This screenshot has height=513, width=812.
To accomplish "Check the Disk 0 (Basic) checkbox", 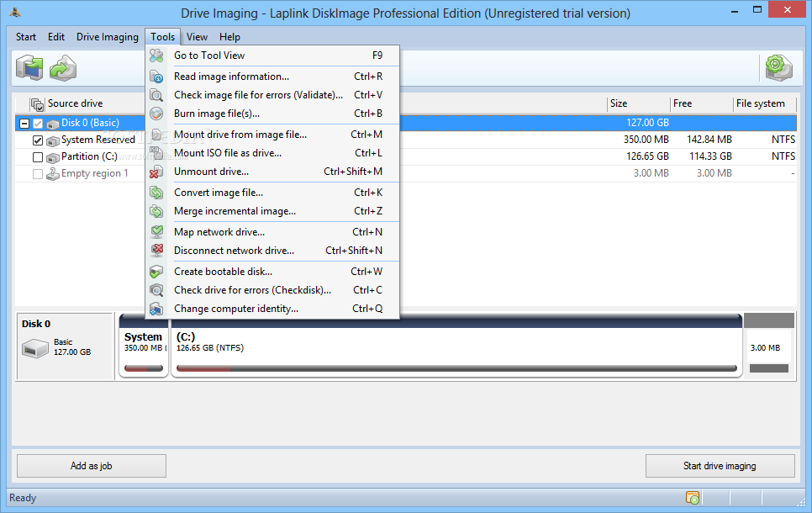I will pos(38,124).
